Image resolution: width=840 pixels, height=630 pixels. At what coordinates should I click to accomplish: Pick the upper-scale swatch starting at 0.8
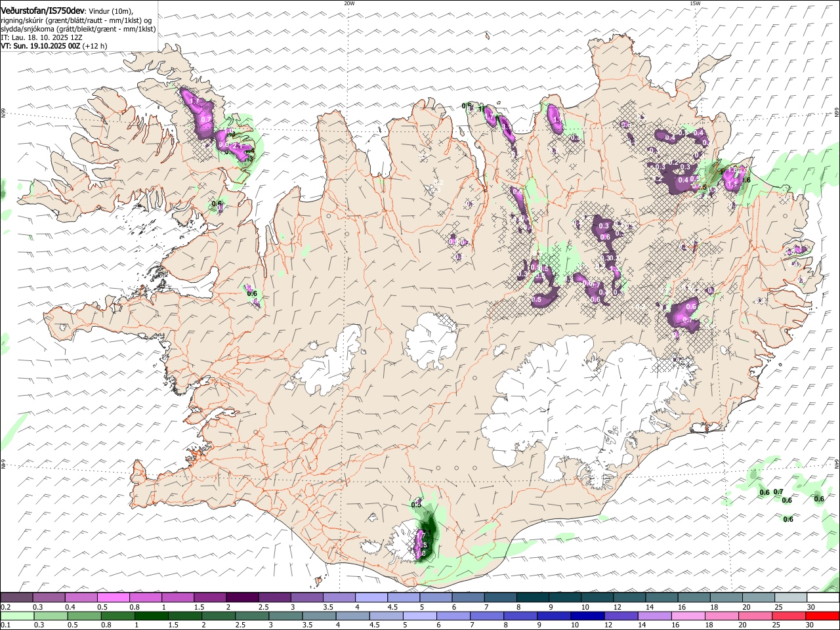(145, 597)
